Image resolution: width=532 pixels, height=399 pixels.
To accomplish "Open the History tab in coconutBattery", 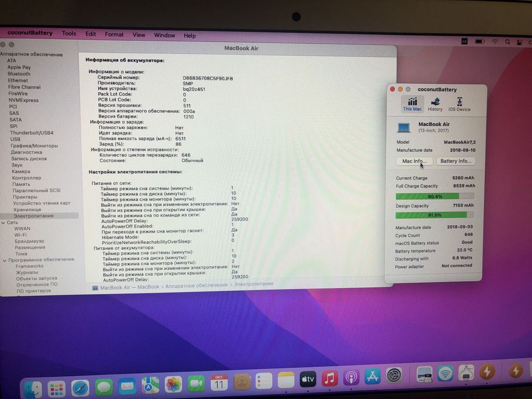I will click(x=435, y=104).
